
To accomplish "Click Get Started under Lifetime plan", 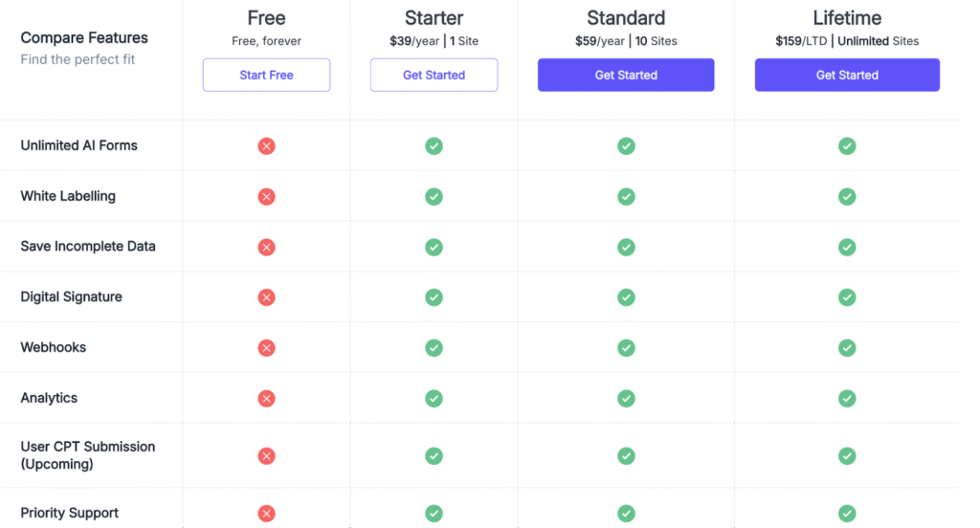I will click(x=847, y=75).
